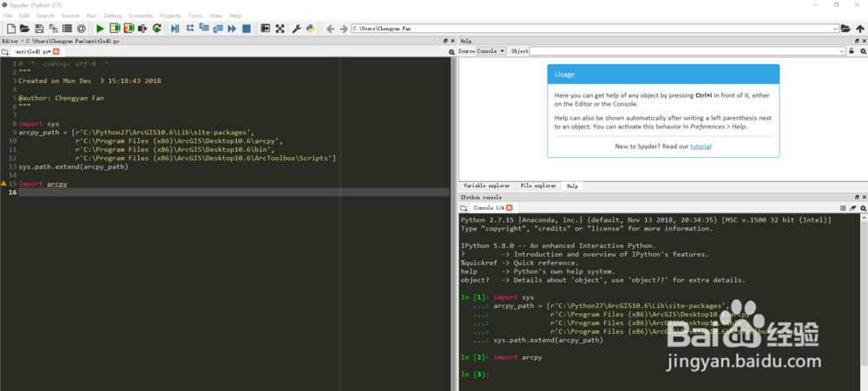Click debug step-return icon
This screenshot has width=868, height=391.
(218, 29)
